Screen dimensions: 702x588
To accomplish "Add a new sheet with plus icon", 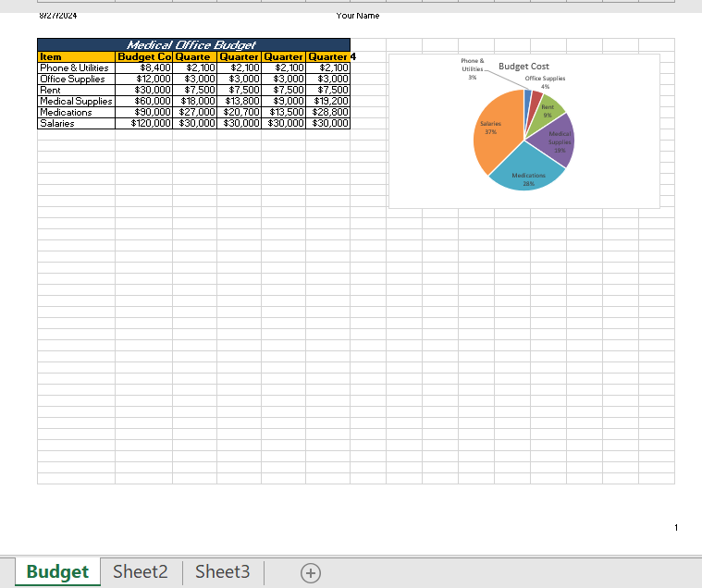I will [311, 573].
